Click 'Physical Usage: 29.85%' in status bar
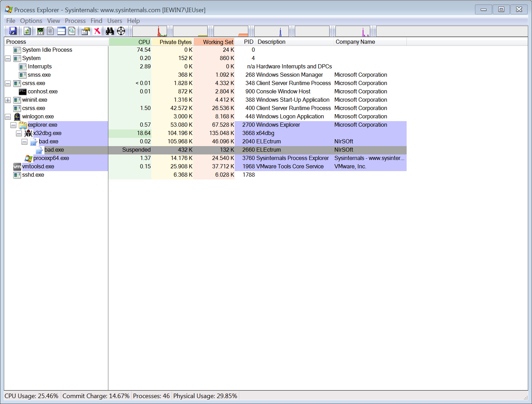Screen dimensions: 532x404 click(x=205, y=396)
